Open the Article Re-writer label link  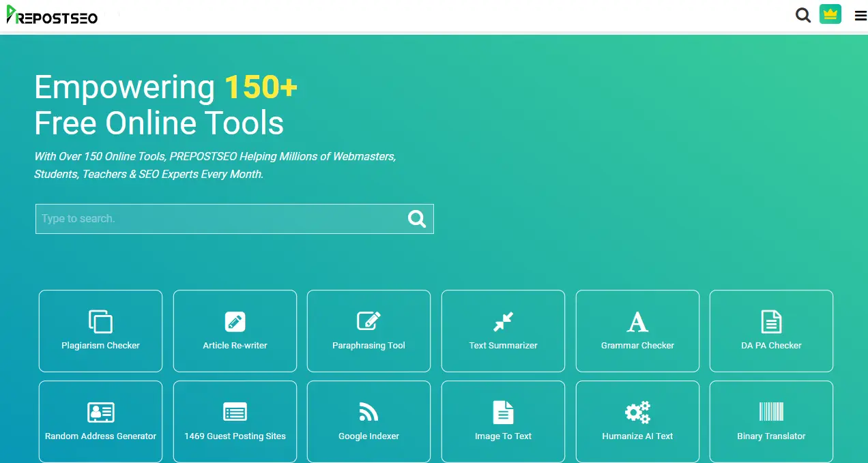(235, 346)
